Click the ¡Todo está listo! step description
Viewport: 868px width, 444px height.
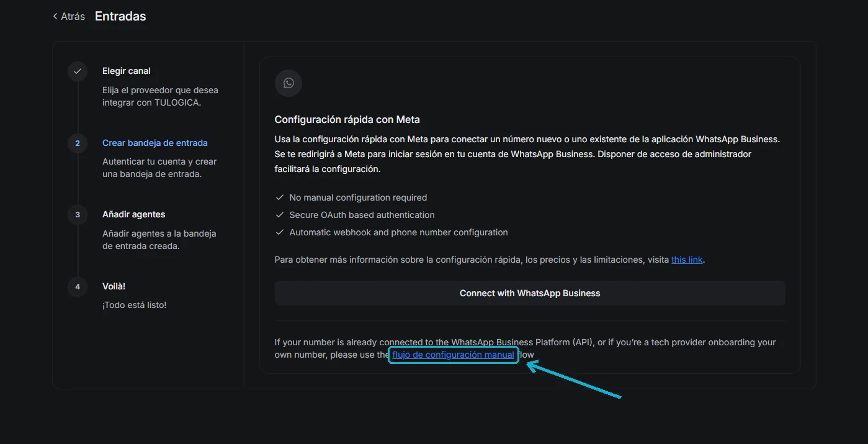[x=135, y=305]
